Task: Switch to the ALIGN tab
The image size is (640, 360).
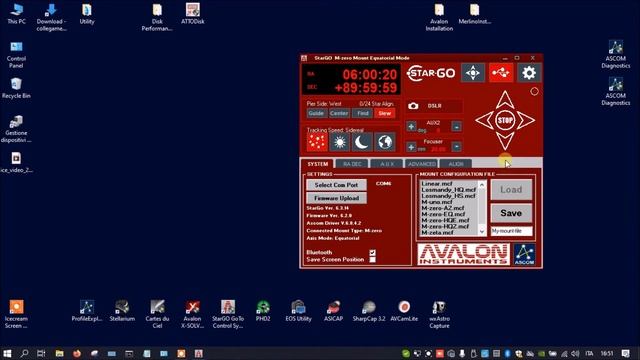Action: click(456, 164)
